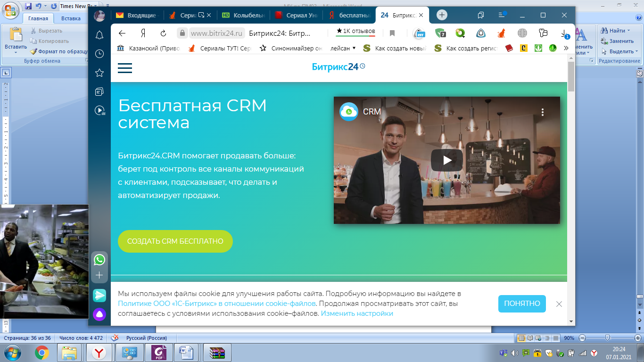Image resolution: width=644 pixels, height=362 pixels.
Task: Launch Alice assistant from the browser sidebar
Action: pos(99,314)
